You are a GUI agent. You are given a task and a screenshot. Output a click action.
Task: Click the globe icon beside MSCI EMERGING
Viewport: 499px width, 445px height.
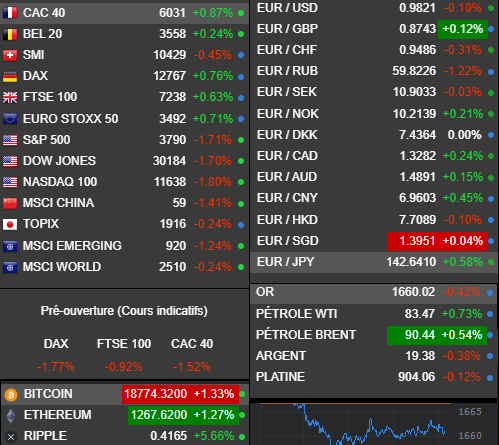[x=10, y=246]
